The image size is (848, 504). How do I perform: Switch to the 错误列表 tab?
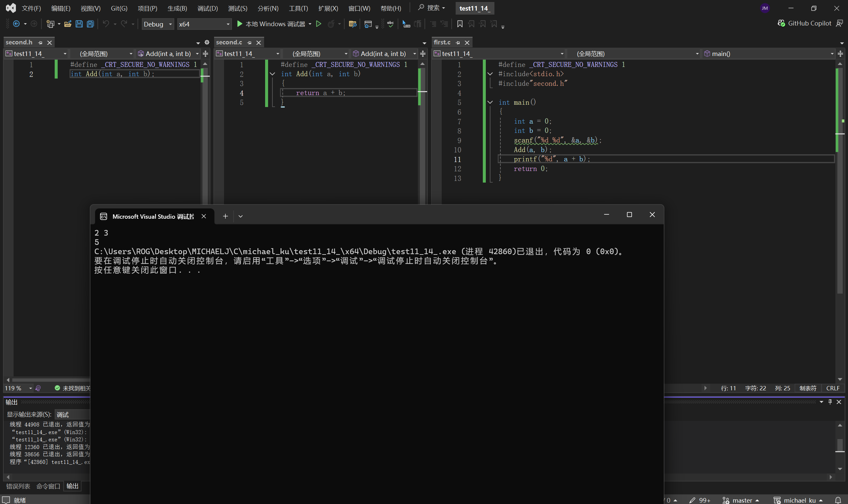pyautogui.click(x=18, y=486)
